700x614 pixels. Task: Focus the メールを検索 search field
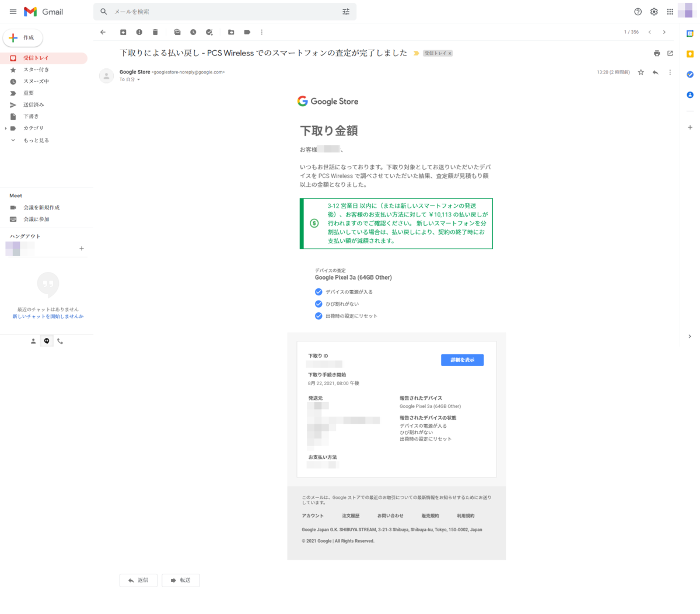[225, 12]
